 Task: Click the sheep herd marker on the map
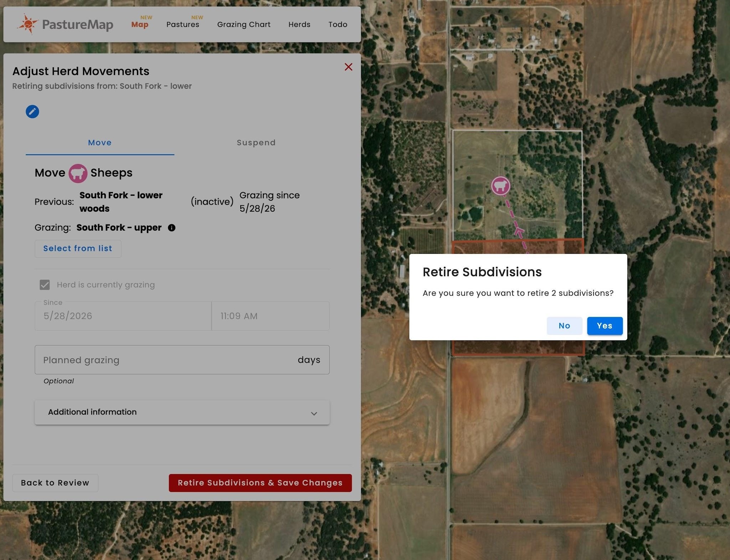[x=500, y=186]
